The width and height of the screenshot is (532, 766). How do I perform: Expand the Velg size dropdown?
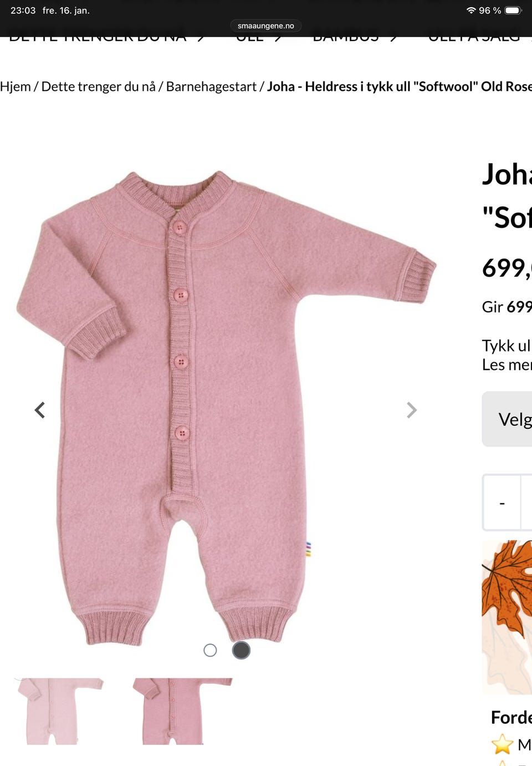tap(507, 419)
